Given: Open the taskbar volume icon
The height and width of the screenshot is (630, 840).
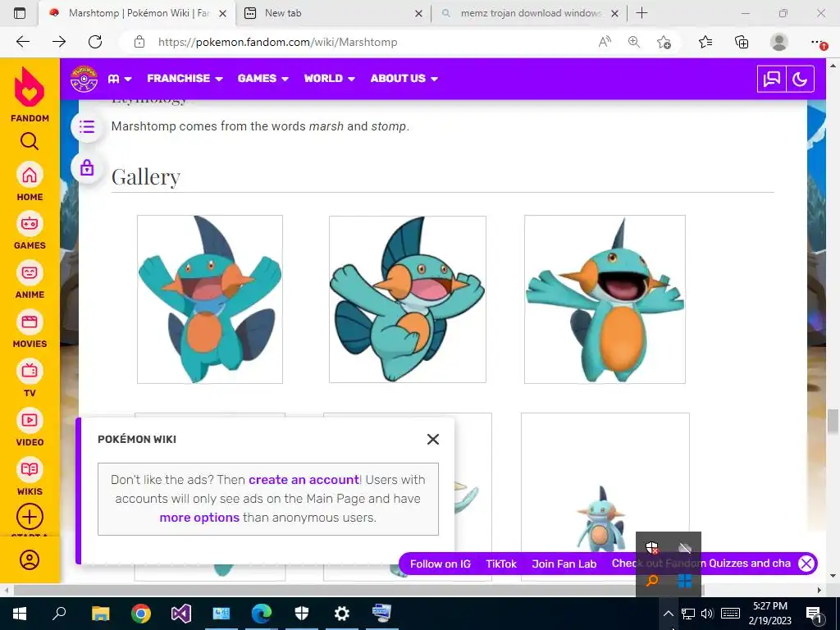Looking at the screenshot, I should tap(707, 614).
